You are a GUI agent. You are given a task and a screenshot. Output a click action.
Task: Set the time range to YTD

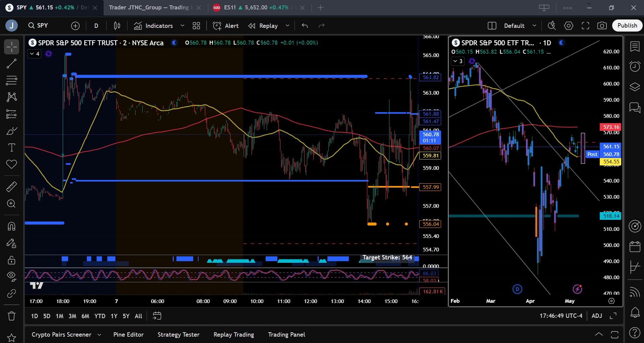click(100, 316)
